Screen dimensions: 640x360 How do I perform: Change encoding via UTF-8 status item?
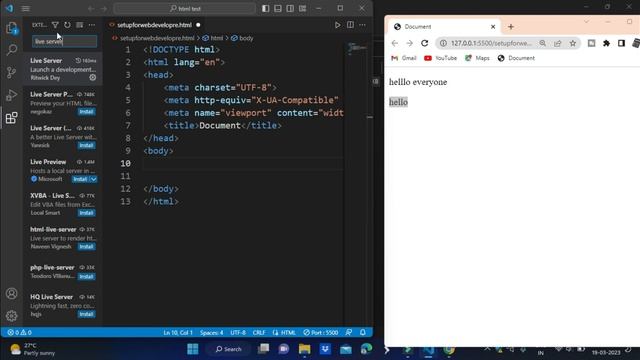[x=238, y=333]
